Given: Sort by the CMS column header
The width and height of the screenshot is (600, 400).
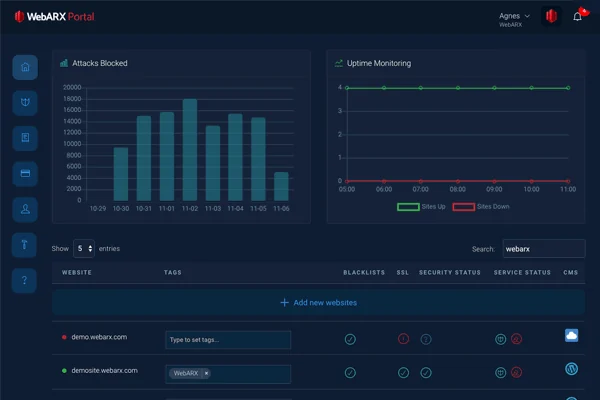Looking at the screenshot, I should (x=570, y=273).
